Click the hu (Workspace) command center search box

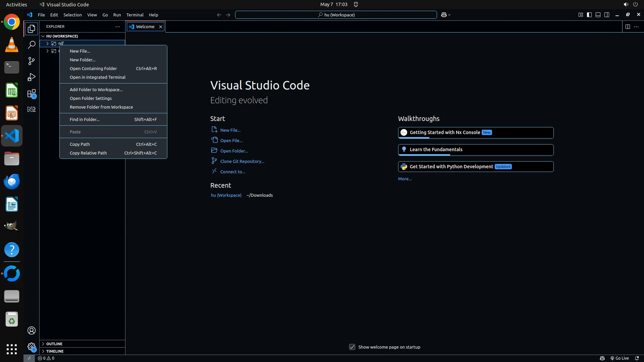[x=336, y=15]
